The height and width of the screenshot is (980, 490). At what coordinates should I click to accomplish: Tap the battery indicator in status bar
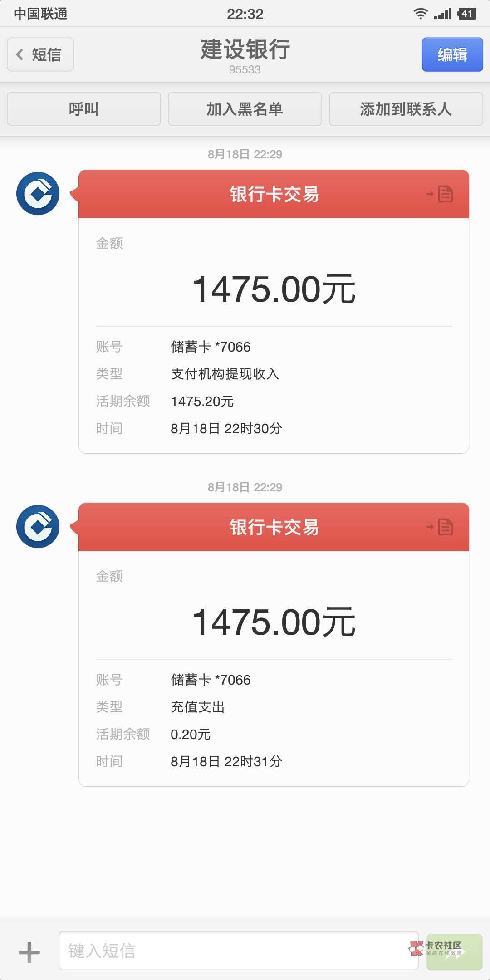(467, 14)
